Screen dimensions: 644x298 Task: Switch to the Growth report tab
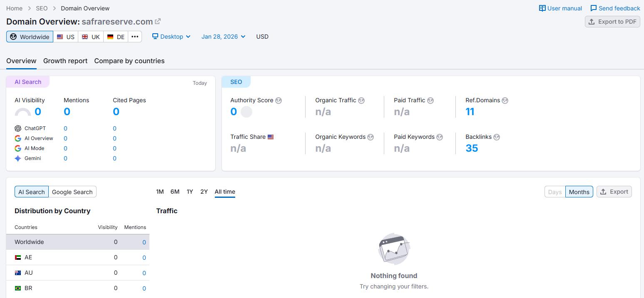65,61
